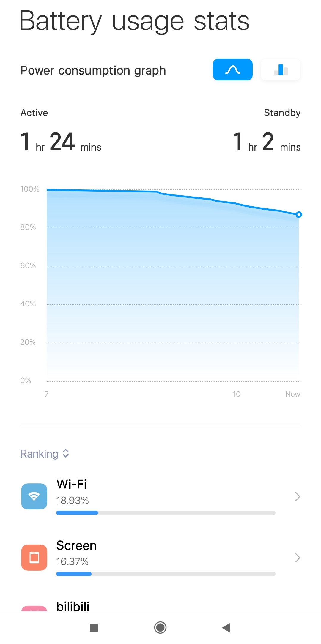
Task: Tap Screen usage progress bar
Action: coord(166,574)
